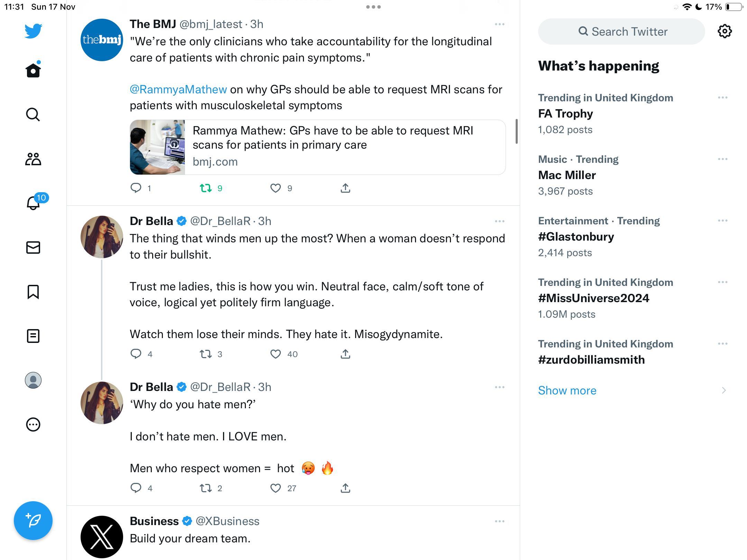
Task: Open more options on The BMJ tweet
Action: pos(500,24)
